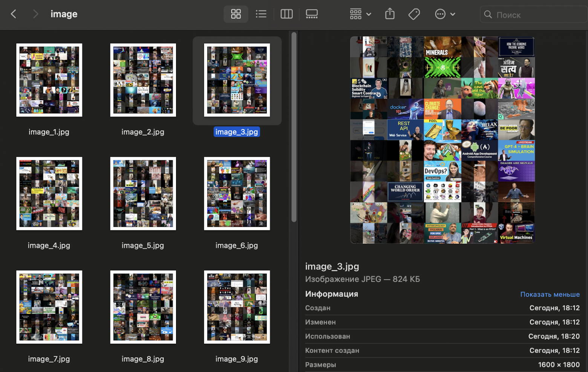Click the large preview image of image_3.jpg
The height and width of the screenshot is (372, 588).
442,140
